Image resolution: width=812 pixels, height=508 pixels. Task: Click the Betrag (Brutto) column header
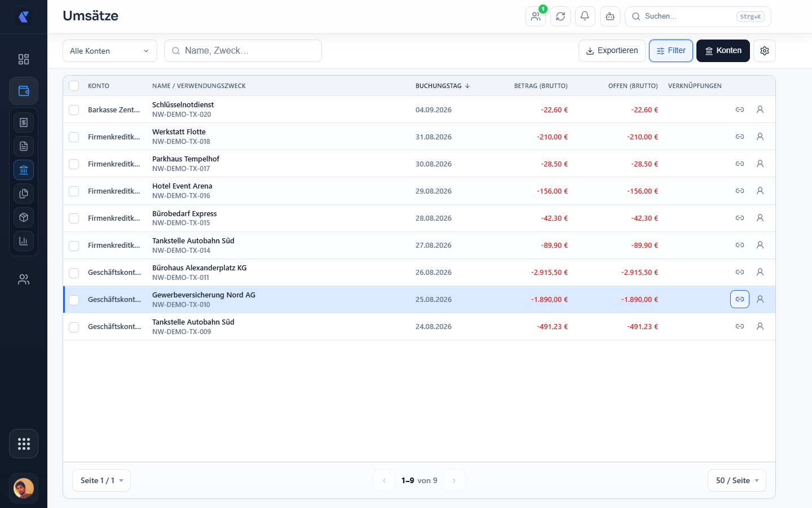click(541, 86)
